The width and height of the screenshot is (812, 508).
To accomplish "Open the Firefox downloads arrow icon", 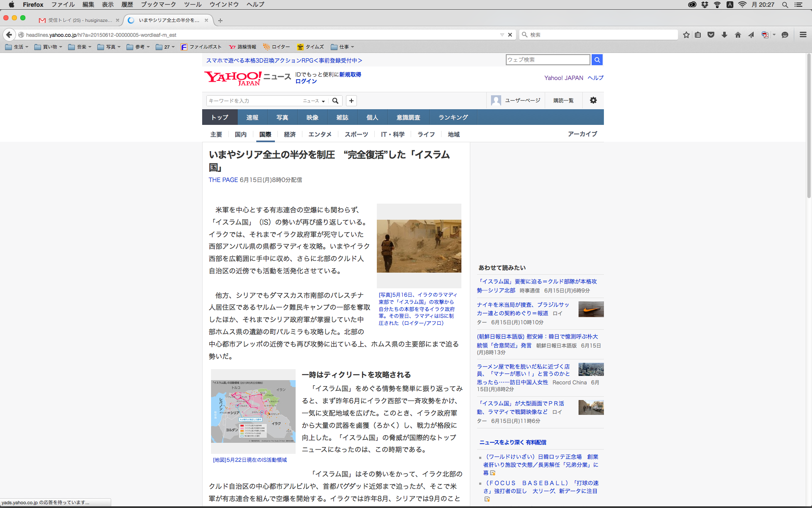I will [x=724, y=35].
